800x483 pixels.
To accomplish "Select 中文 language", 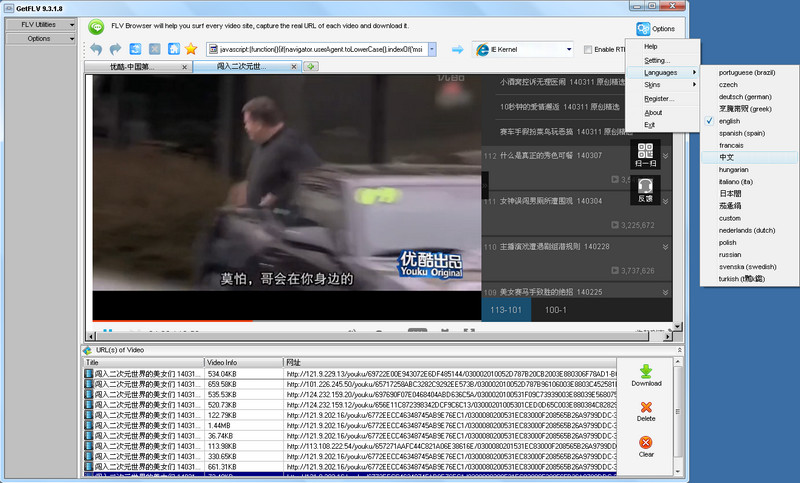I will (749, 157).
